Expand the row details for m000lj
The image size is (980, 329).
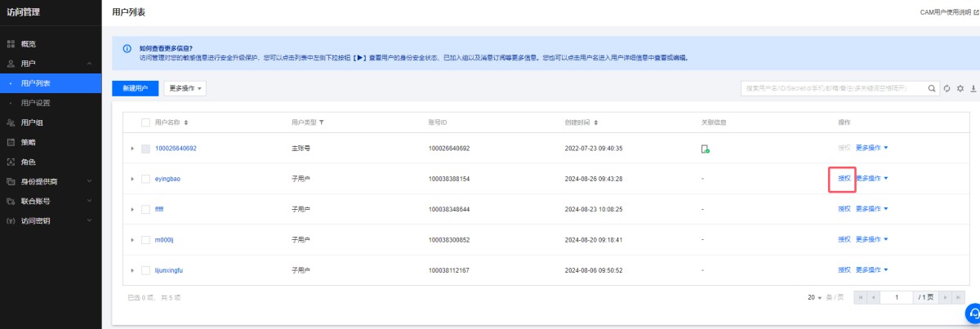(132, 240)
